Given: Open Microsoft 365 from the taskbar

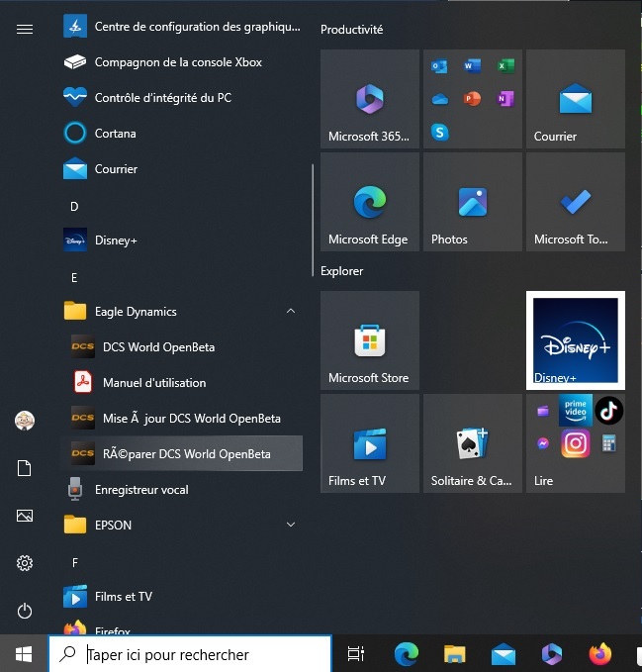Looking at the screenshot, I should tap(552, 654).
